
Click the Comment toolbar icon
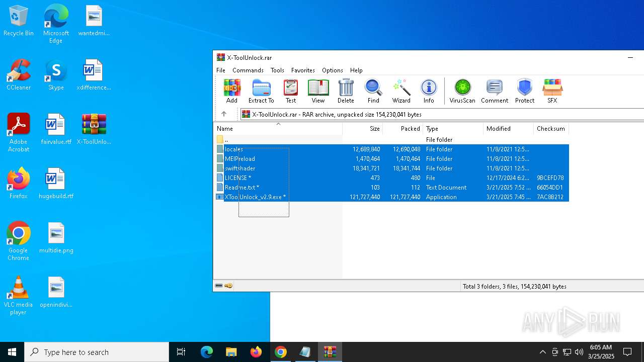(495, 91)
